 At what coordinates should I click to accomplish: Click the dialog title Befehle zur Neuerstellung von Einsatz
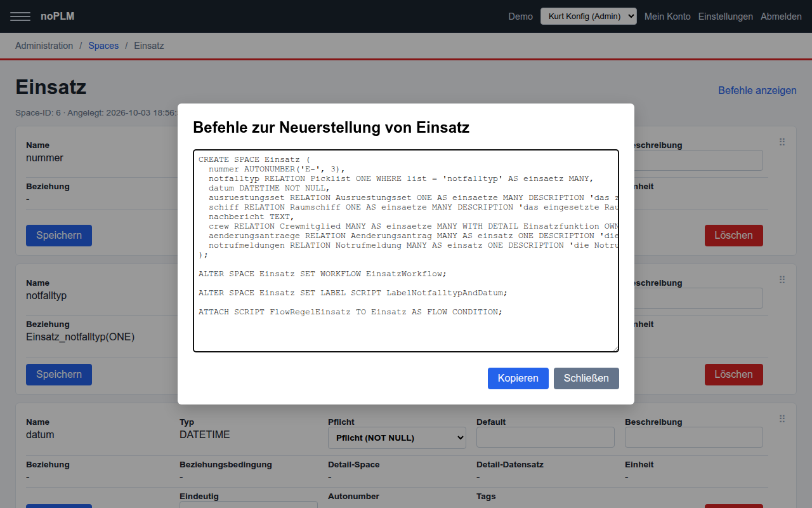click(x=331, y=128)
